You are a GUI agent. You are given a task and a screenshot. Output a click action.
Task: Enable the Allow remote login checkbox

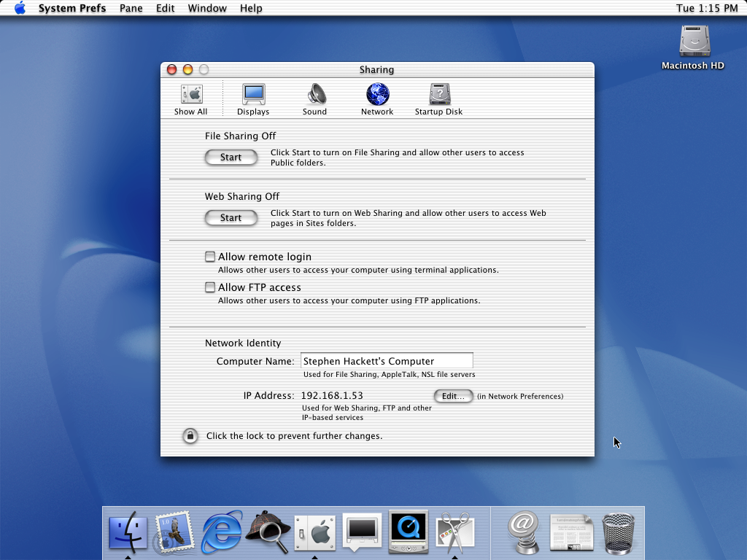click(x=210, y=257)
